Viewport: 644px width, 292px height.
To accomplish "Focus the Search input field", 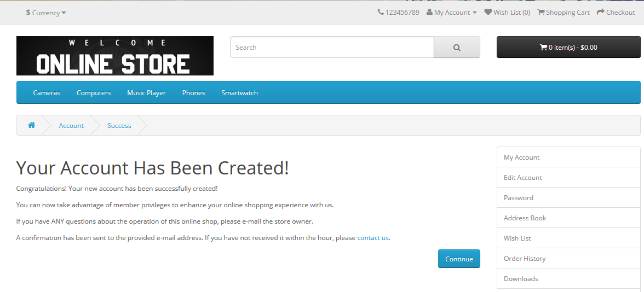I will point(332,47).
